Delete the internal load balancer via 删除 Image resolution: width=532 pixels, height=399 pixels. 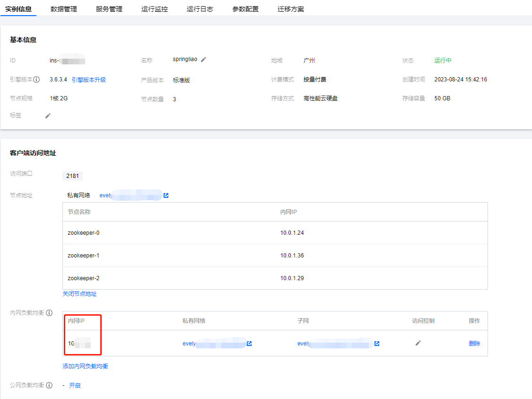click(474, 344)
